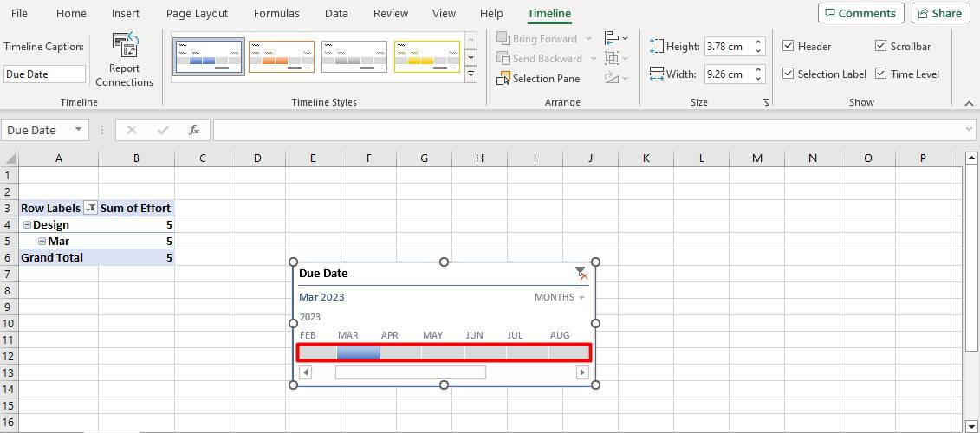Open the Formulas ribbon tab
Screen dimensions: 980x433
pos(276,13)
